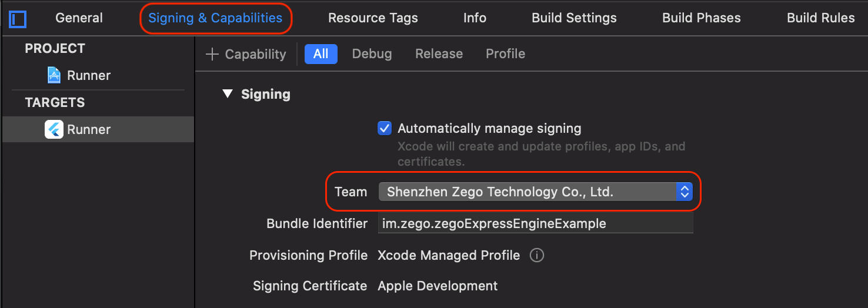Click the plus icon to add Capability
This screenshot has width=868, height=308.
pos(212,54)
